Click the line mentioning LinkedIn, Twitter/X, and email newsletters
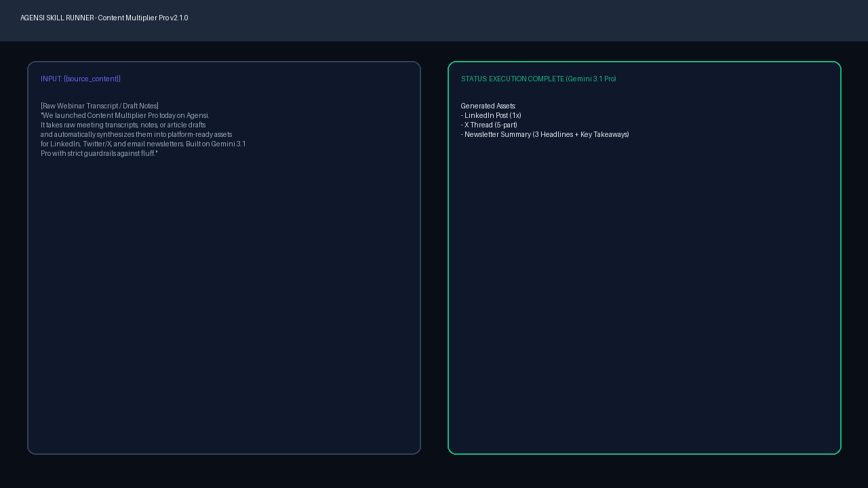 [143, 144]
